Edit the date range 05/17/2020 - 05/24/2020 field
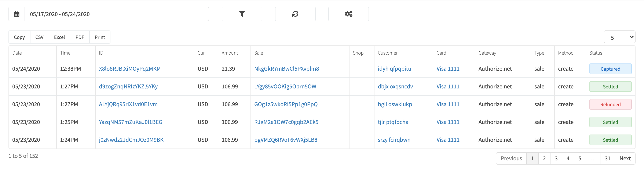644x176 pixels. (117, 14)
